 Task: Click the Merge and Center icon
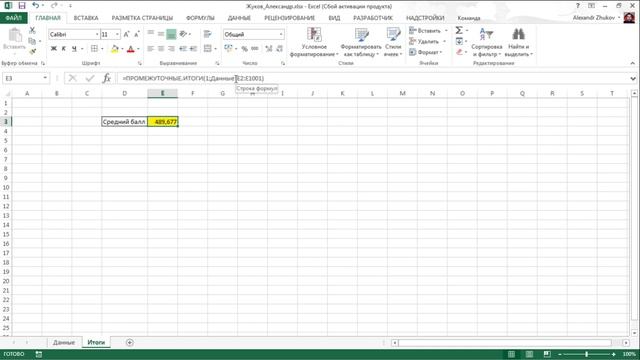tap(208, 49)
